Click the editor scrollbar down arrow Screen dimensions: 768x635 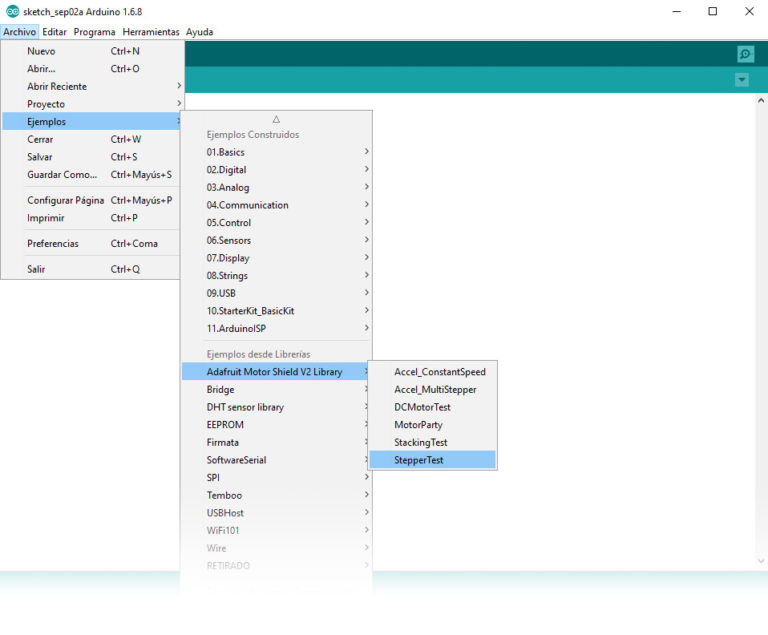click(x=759, y=562)
